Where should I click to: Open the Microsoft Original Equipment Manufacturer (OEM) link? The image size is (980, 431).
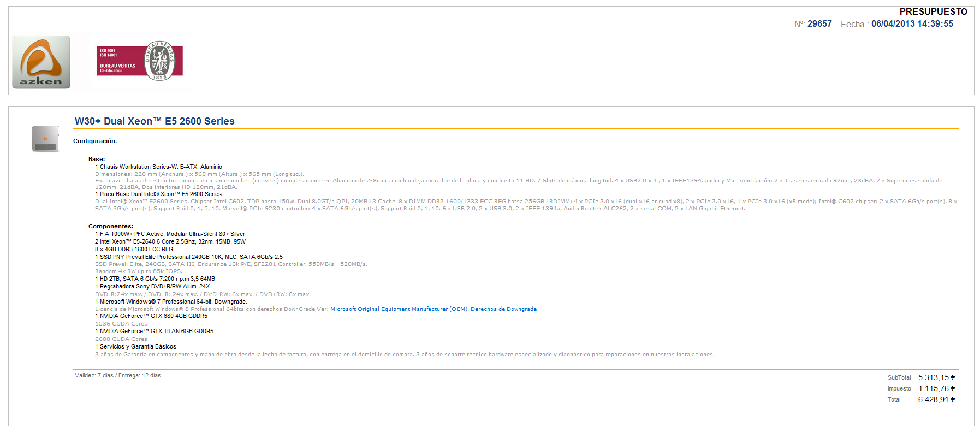[399, 309]
